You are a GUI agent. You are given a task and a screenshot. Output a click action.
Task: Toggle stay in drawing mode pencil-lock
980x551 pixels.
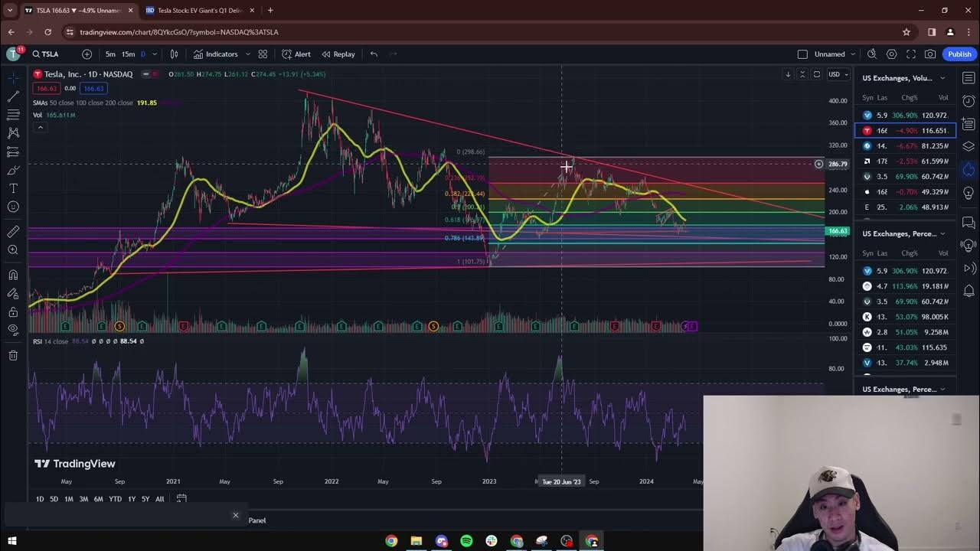(13, 293)
